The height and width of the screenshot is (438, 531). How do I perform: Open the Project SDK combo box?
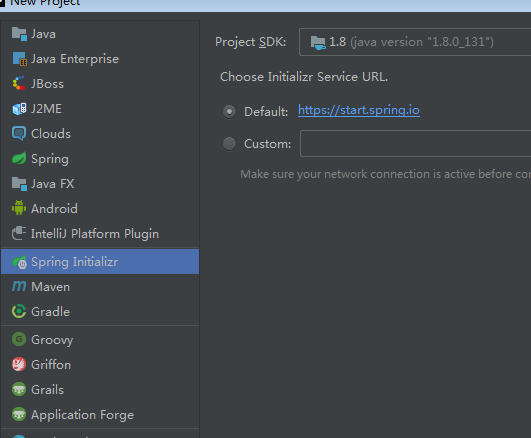pyautogui.click(x=415, y=42)
